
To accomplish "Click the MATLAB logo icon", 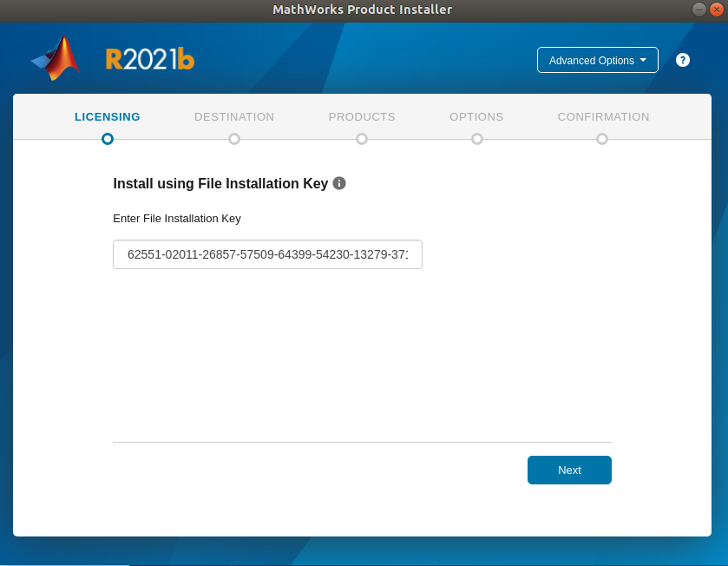I will [x=56, y=58].
